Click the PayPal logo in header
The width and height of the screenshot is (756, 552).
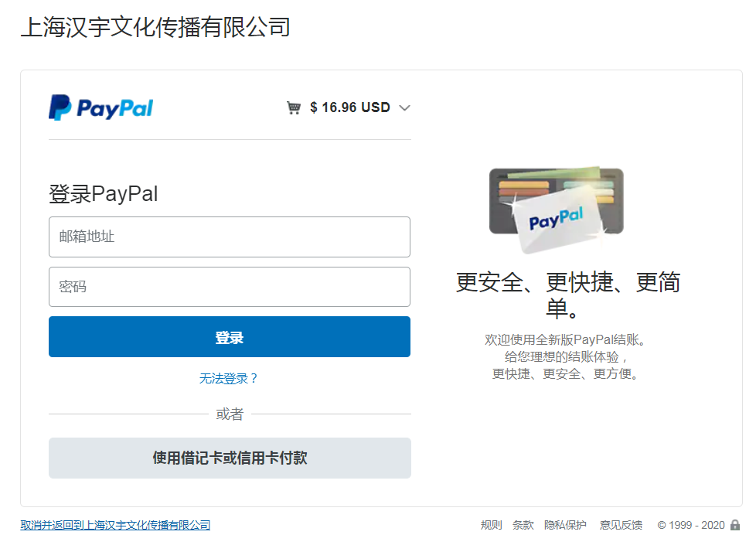click(100, 107)
